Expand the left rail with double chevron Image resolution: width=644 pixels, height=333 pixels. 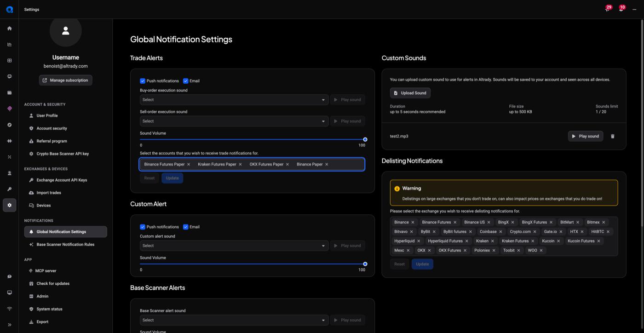(9, 325)
